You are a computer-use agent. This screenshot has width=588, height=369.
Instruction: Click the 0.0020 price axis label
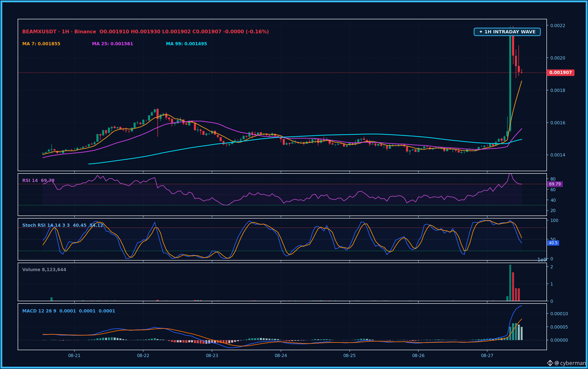pos(557,58)
